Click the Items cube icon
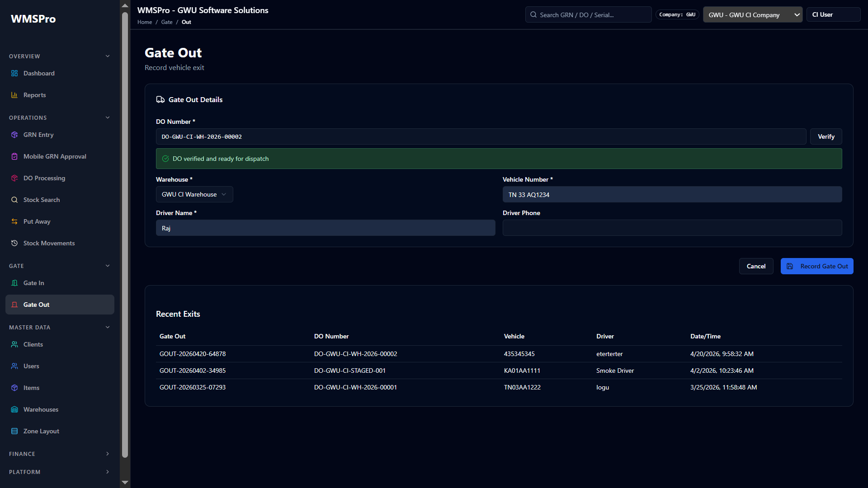The height and width of the screenshot is (488, 868). click(14, 388)
